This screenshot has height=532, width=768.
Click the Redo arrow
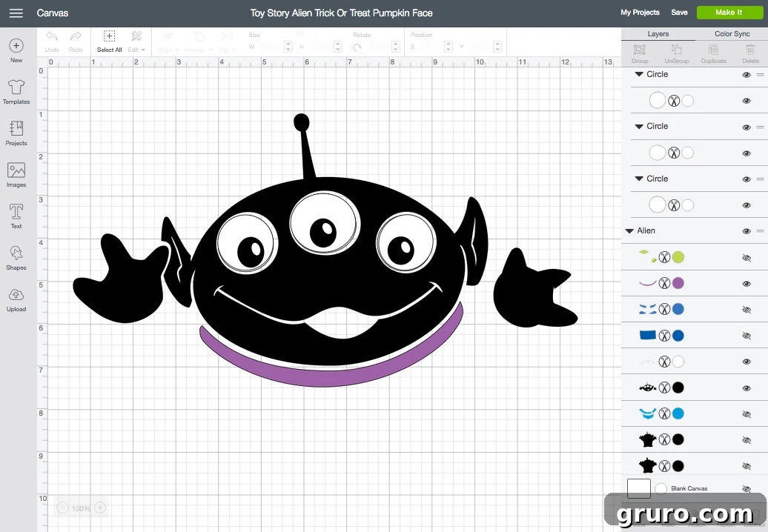[76, 37]
